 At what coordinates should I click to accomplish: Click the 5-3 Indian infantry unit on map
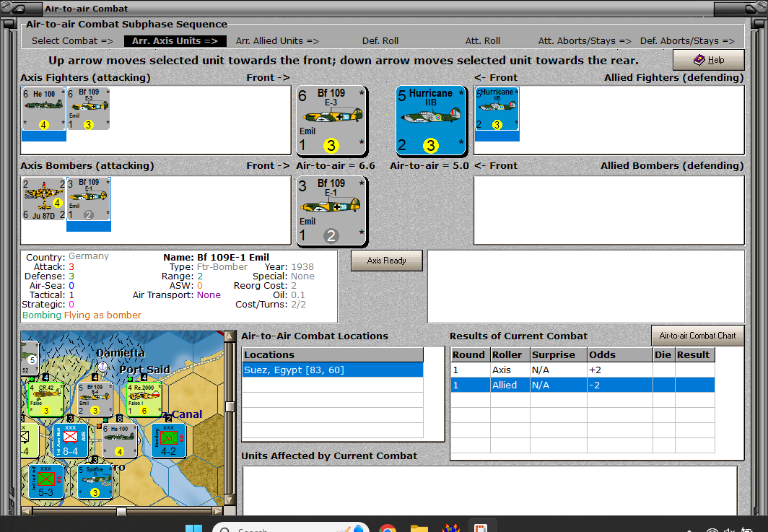pos(45,481)
